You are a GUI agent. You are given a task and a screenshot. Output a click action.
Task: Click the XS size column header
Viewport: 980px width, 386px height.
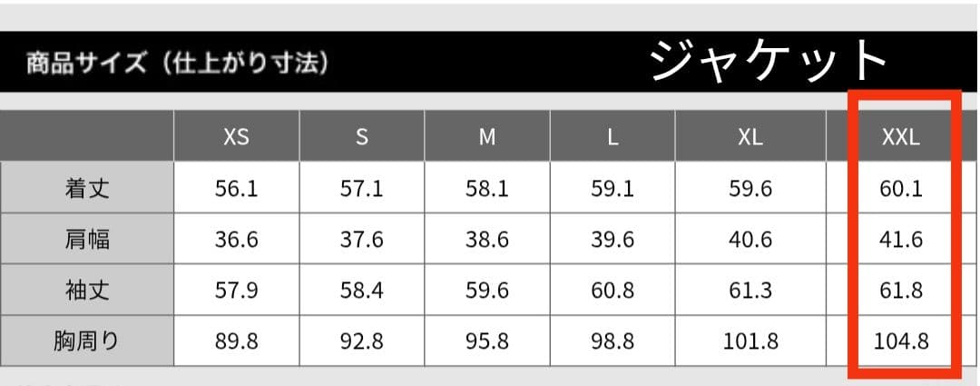click(x=236, y=137)
